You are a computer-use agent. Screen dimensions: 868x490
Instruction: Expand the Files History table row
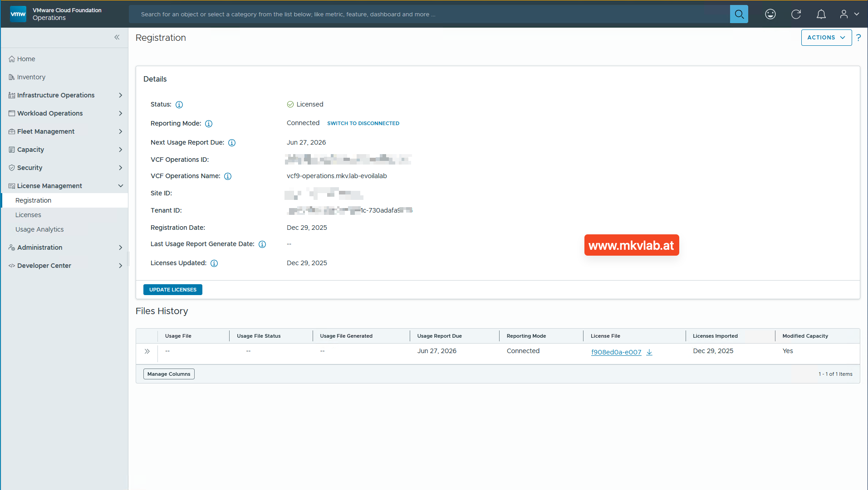coord(147,351)
